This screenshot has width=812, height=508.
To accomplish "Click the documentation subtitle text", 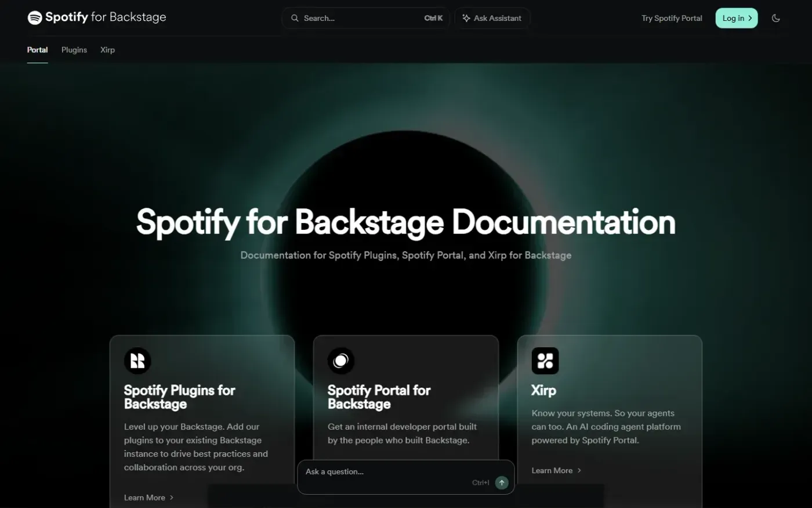I will [x=406, y=255].
